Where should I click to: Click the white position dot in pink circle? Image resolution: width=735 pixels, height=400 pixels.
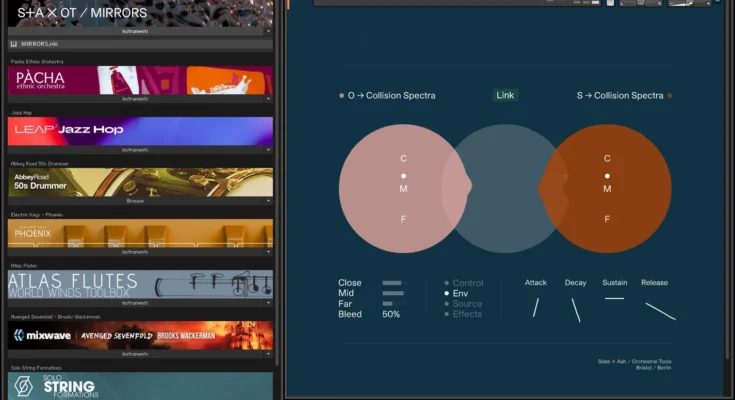[403, 176]
